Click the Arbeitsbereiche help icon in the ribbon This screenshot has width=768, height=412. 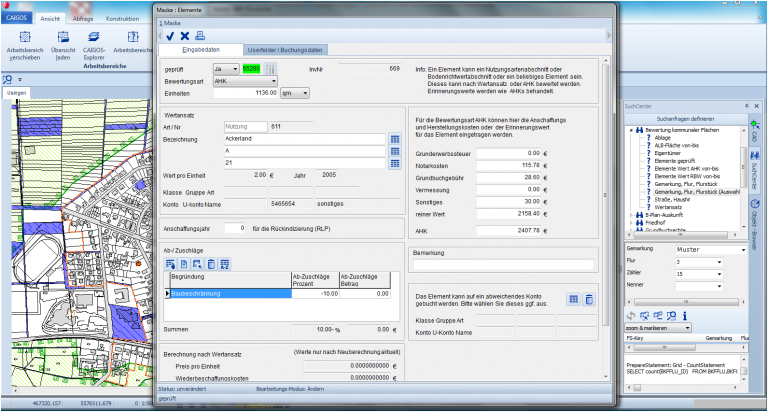click(133, 43)
